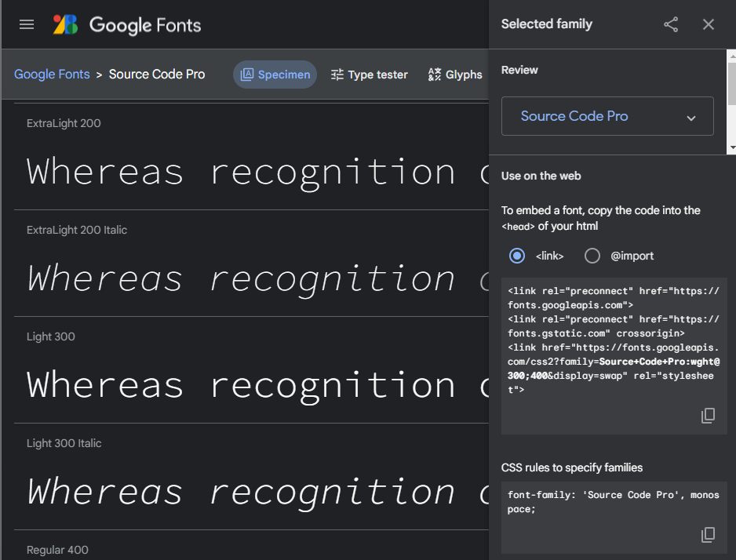Image resolution: width=736 pixels, height=560 pixels.
Task: Click the Review panel scrollbar thumb
Action: tap(732, 83)
